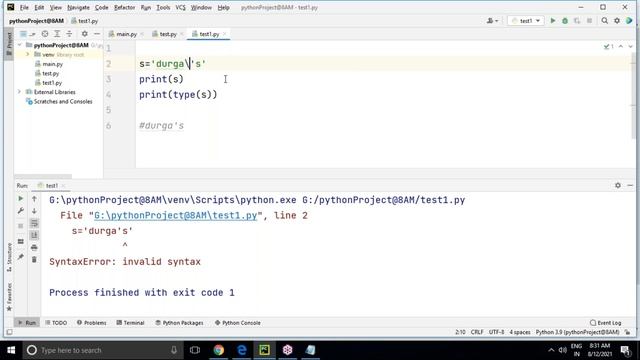This screenshot has width=640, height=360.
Task: Open Project view selector dropdown
Action: [27, 34]
